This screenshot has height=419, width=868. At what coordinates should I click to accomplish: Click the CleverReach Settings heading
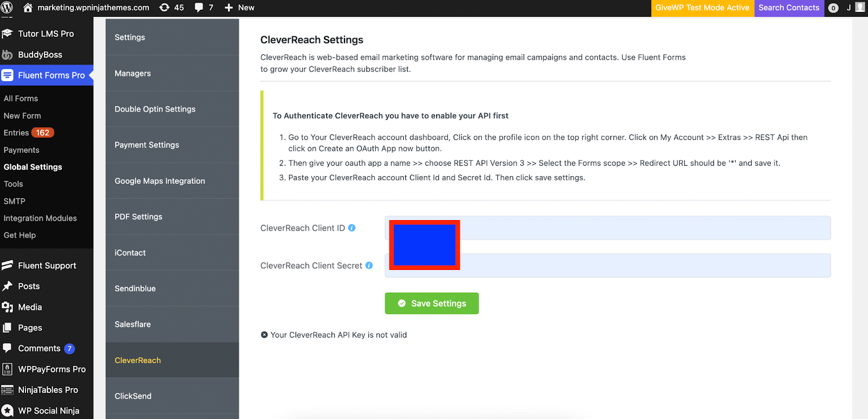click(x=312, y=40)
